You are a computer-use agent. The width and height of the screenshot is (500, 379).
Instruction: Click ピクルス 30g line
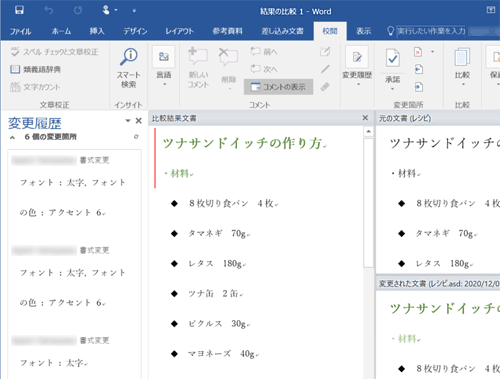217,323
